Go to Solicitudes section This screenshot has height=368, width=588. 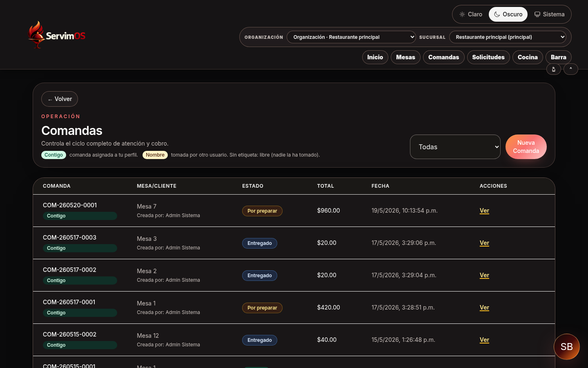(x=488, y=57)
